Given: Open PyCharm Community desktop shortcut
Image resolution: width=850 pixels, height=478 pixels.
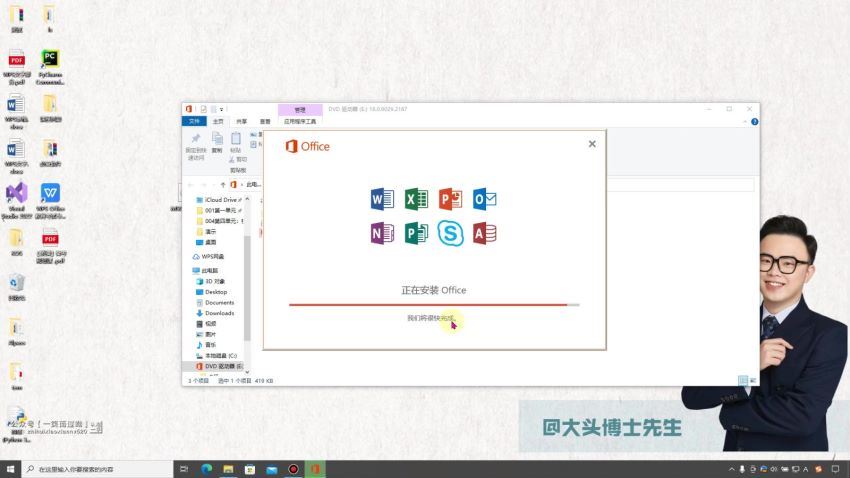Looking at the screenshot, I should click(50, 67).
